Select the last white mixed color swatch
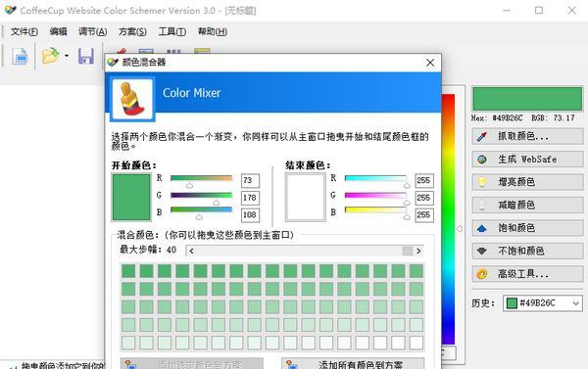The height and width of the screenshot is (369, 588). click(416, 343)
